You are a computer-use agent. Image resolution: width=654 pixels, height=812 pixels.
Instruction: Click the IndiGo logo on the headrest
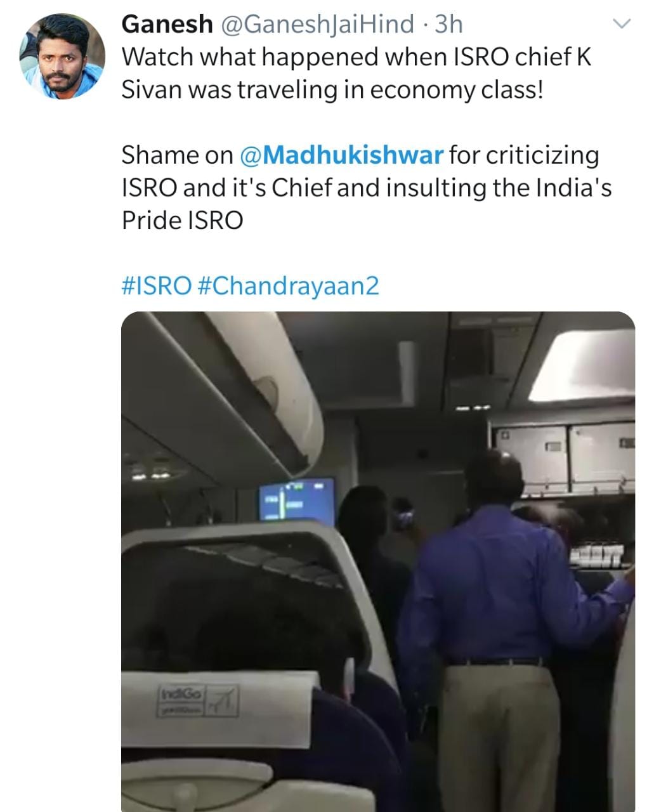(x=199, y=700)
